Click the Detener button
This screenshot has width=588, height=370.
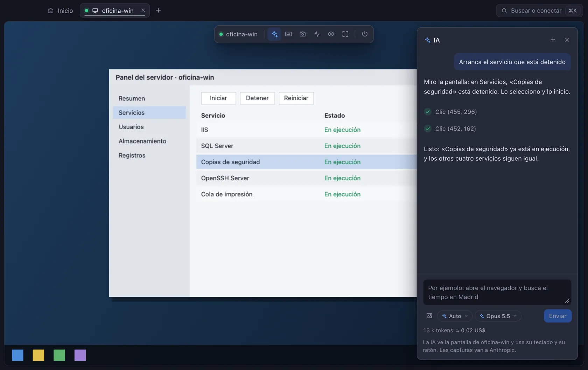point(257,98)
